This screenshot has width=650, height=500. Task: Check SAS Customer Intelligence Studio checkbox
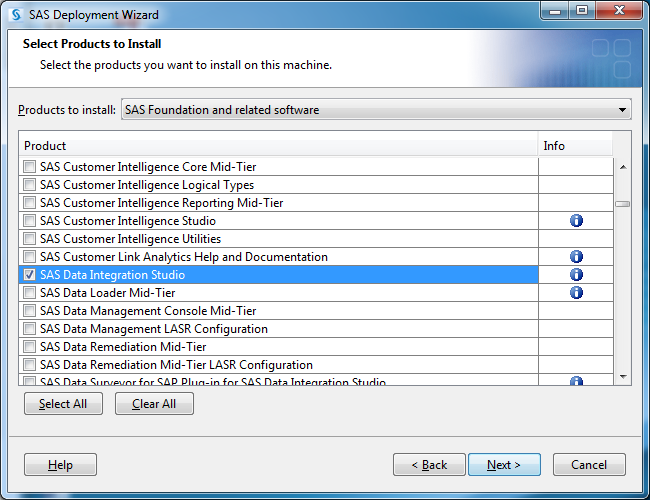(x=29, y=221)
